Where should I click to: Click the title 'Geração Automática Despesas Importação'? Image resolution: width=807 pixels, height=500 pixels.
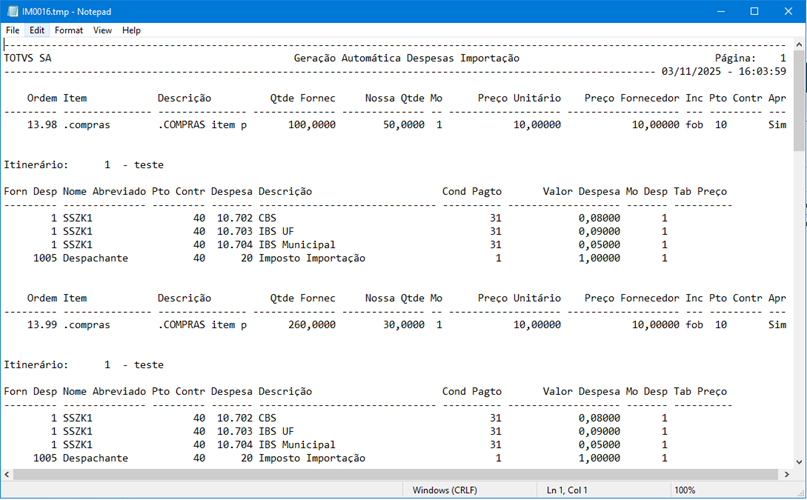click(407, 58)
